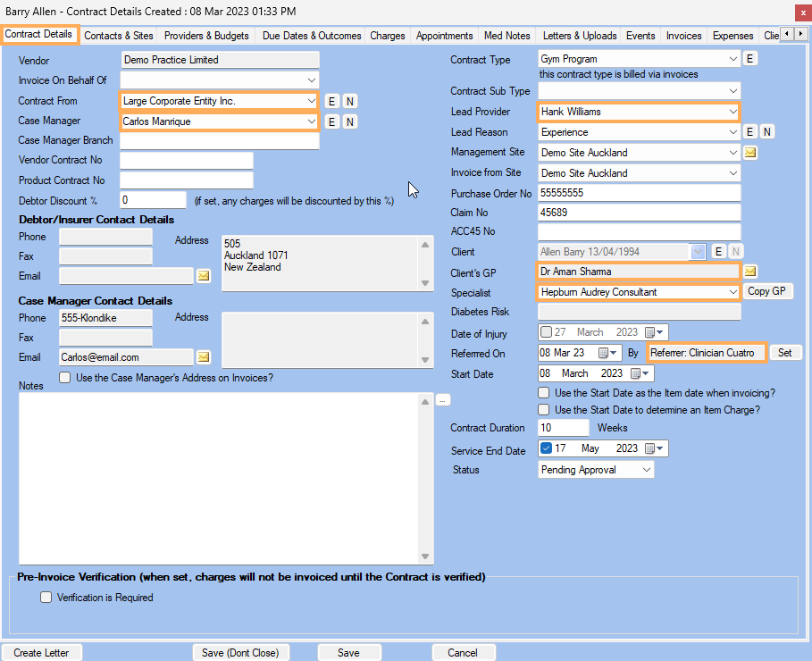Expand the Status dropdown
Image resolution: width=812 pixels, height=661 pixels.
645,470
